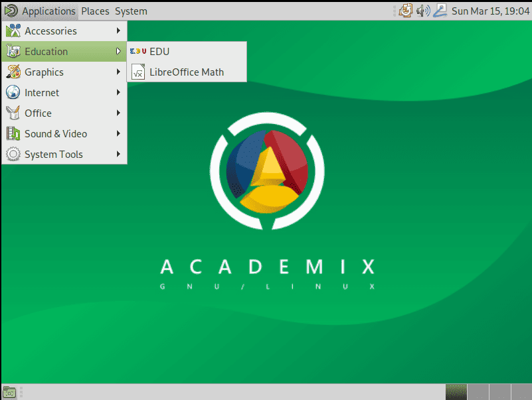Open the Graphics category
This screenshot has width=532, height=400.
[64, 72]
